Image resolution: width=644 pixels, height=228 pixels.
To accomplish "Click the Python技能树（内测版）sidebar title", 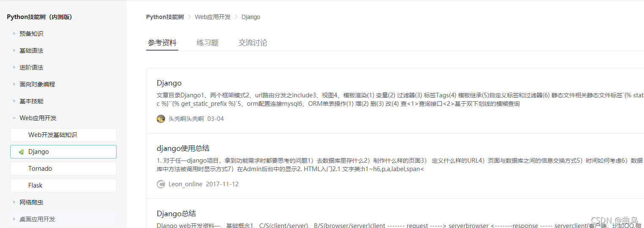I will pos(39,17).
